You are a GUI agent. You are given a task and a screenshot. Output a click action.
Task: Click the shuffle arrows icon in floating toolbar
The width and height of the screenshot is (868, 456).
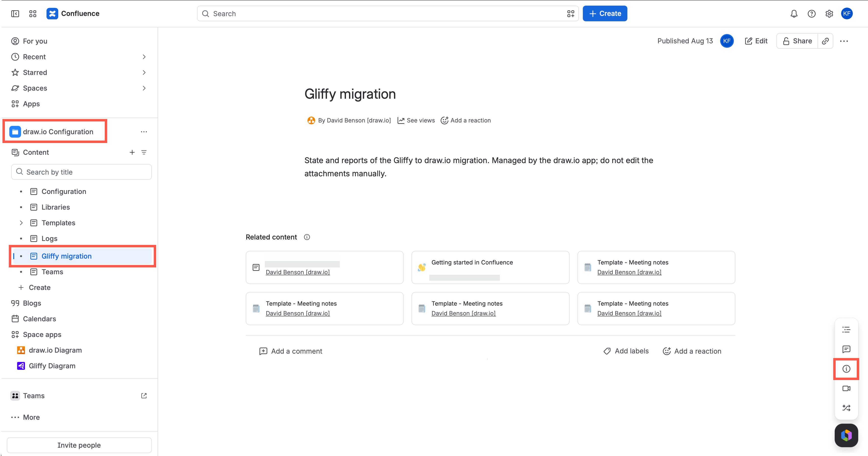[x=846, y=408]
